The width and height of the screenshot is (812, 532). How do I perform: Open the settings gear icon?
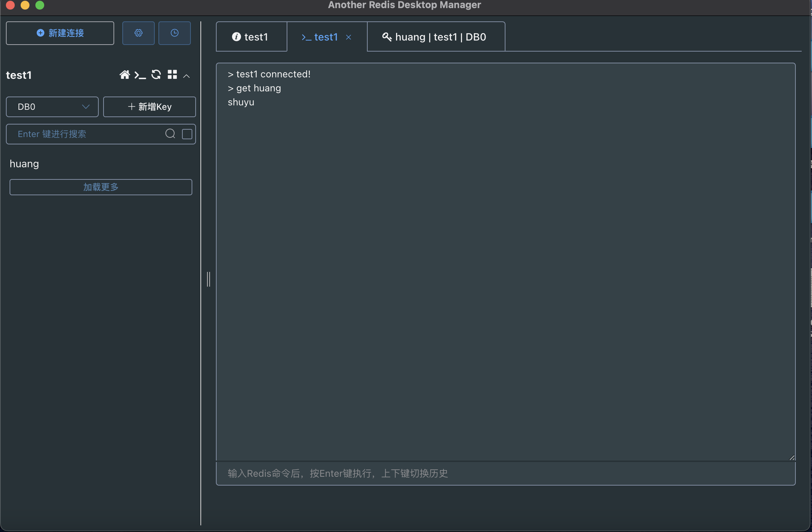(138, 33)
